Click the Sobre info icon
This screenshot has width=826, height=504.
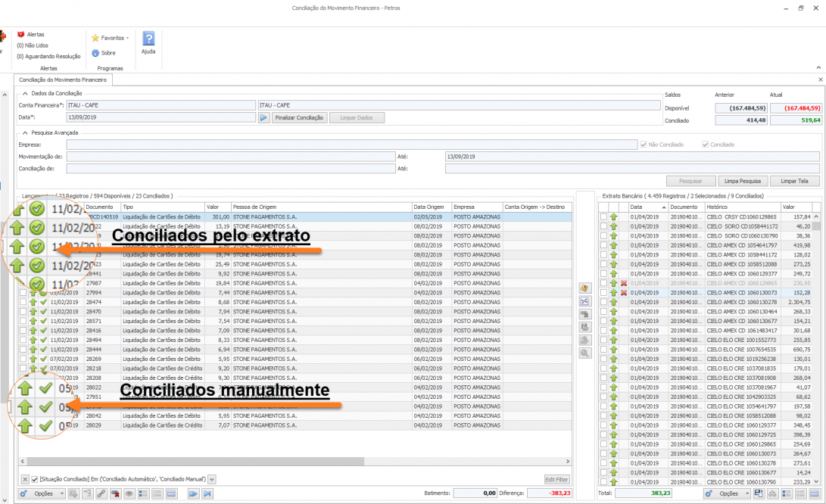(95, 53)
